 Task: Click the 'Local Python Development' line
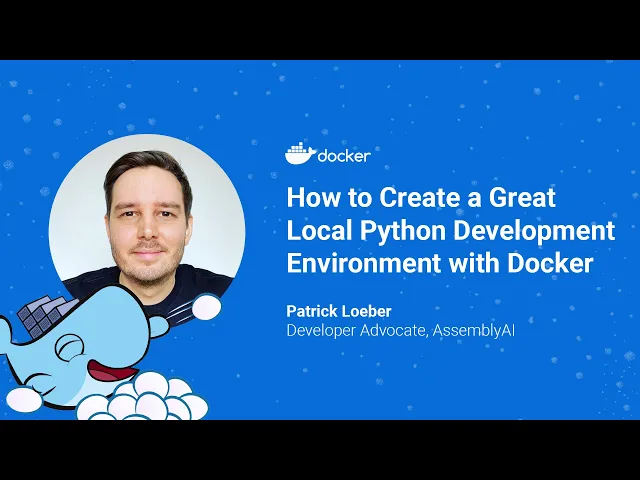tap(451, 231)
